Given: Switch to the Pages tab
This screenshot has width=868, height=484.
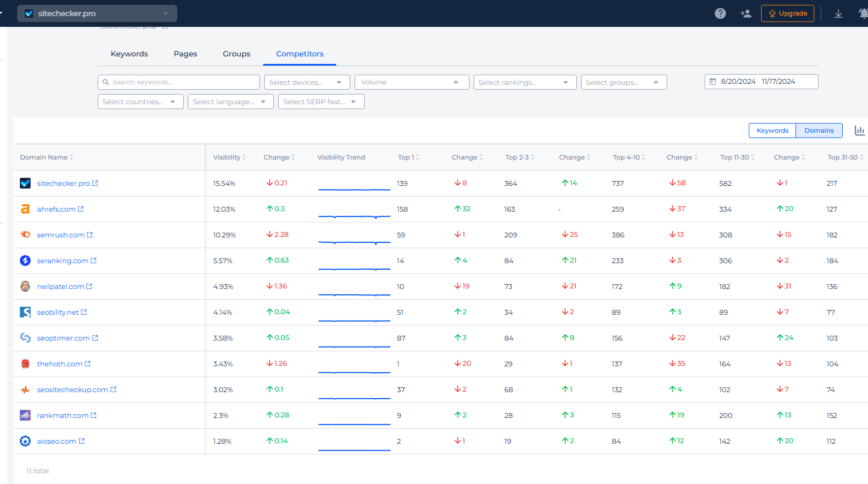Looking at the screenshot, I should [185, 54].
